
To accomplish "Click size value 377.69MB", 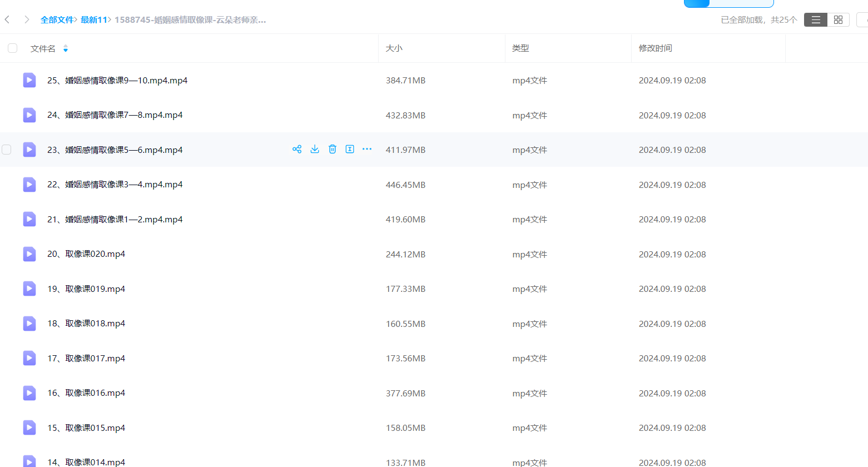I will pyautogui.click(x=406, y=394).
